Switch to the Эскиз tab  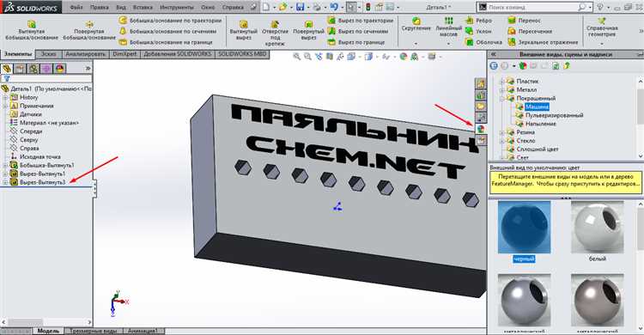48,54
